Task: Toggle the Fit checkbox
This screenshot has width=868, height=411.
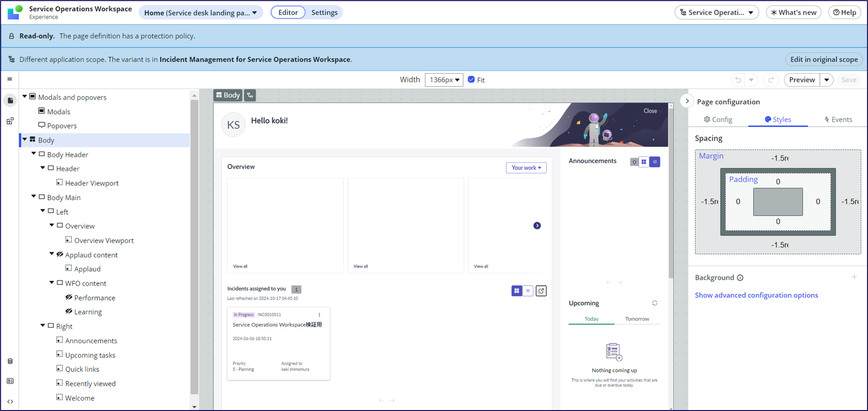Action: click(x=471, y=79)
